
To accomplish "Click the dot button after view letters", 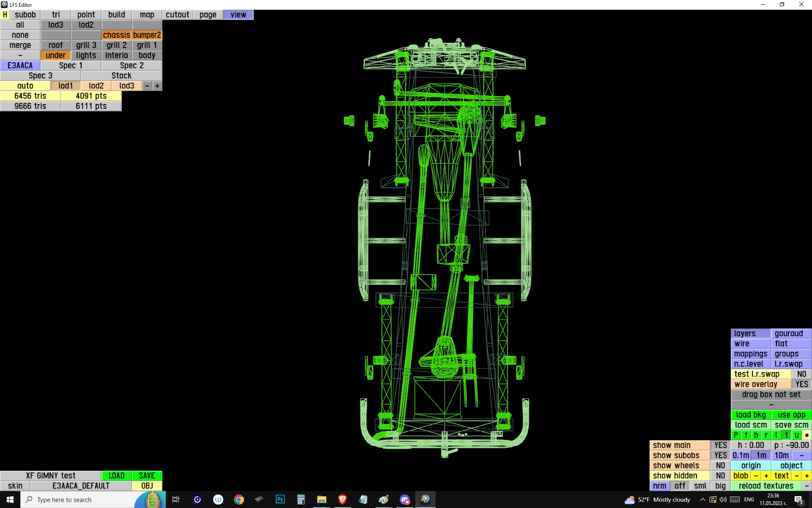I will pyautogui.click(x=807, y=435).
